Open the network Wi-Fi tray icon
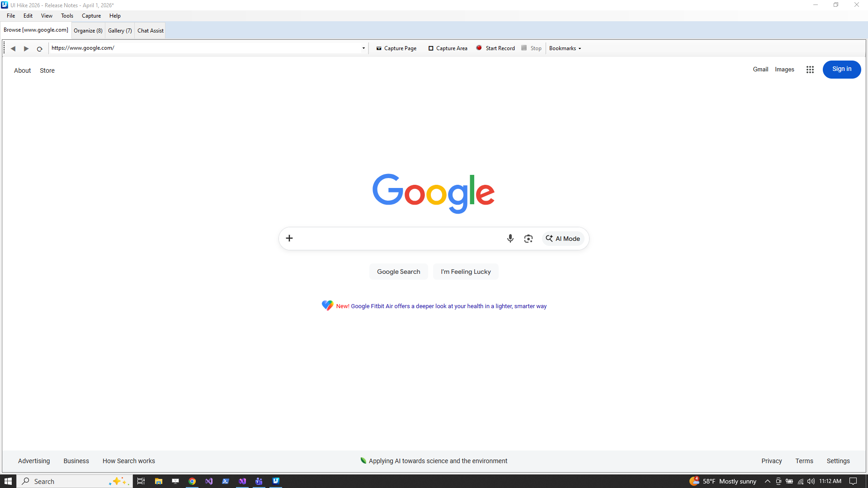868x488 pixels. point(800,481)
